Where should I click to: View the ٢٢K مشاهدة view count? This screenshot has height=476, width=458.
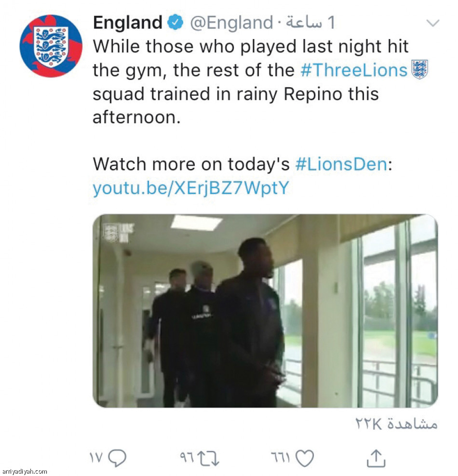[x=396, y=424]
